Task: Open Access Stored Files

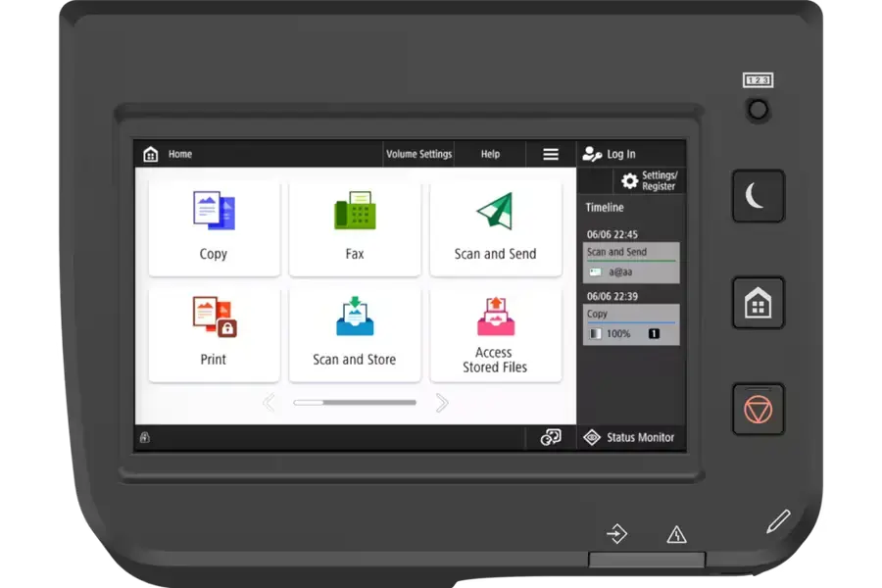Action: 495,333
